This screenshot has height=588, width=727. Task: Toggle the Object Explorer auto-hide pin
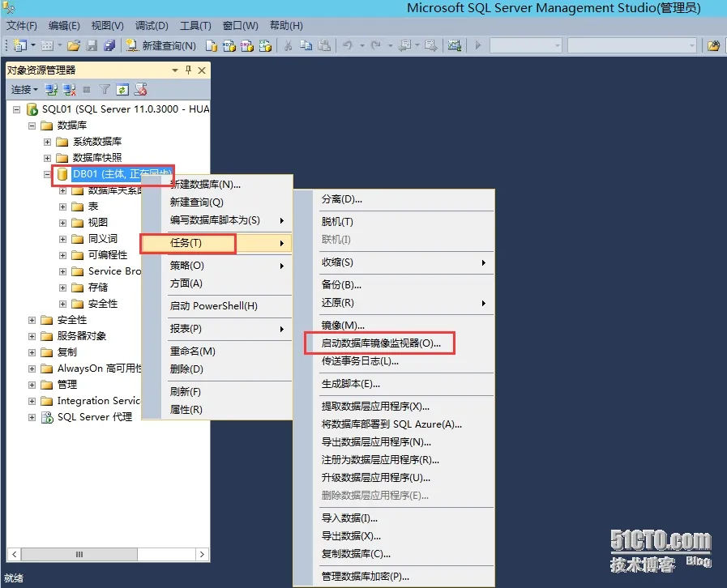pos(188,70)
